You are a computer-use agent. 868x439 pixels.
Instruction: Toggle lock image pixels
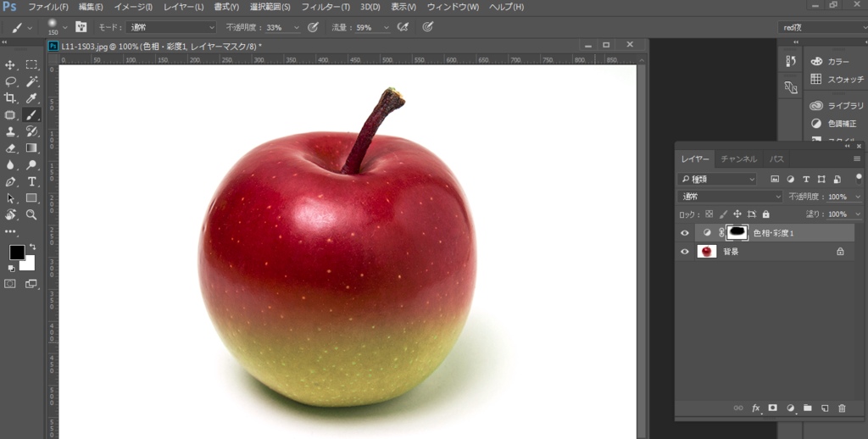point(723,214)
